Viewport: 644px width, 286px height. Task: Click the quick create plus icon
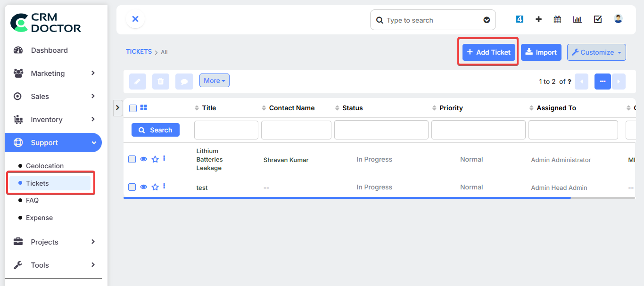(538, 19)
